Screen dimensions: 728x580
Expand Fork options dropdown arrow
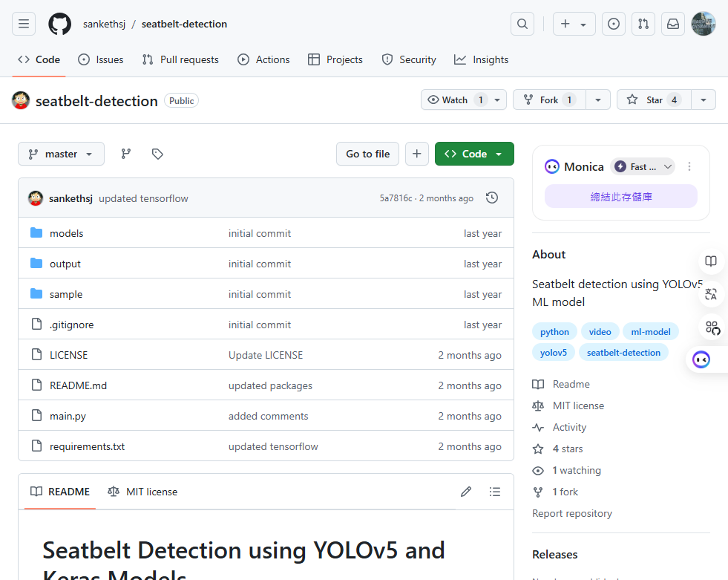click(x=598, y=100)
